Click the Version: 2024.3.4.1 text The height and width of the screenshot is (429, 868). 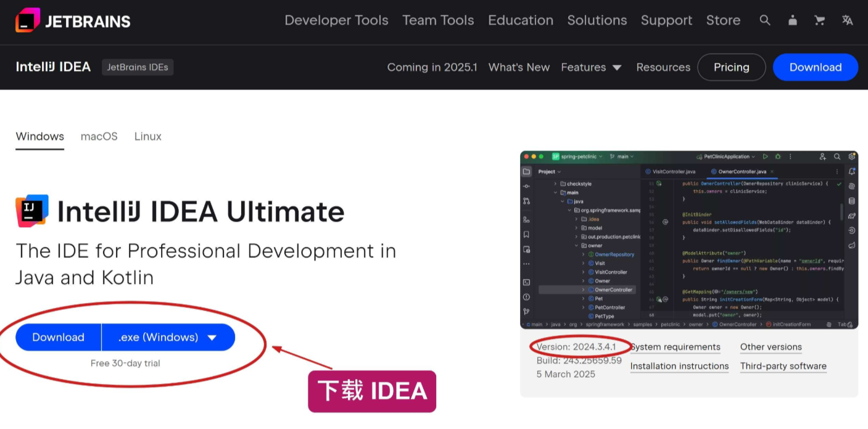click(x=576, y=347)
